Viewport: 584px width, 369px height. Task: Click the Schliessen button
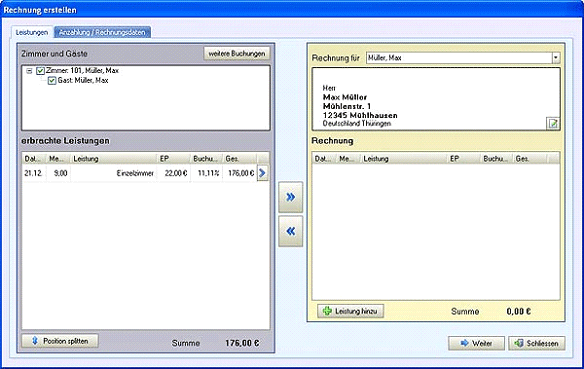coord(537,343)
